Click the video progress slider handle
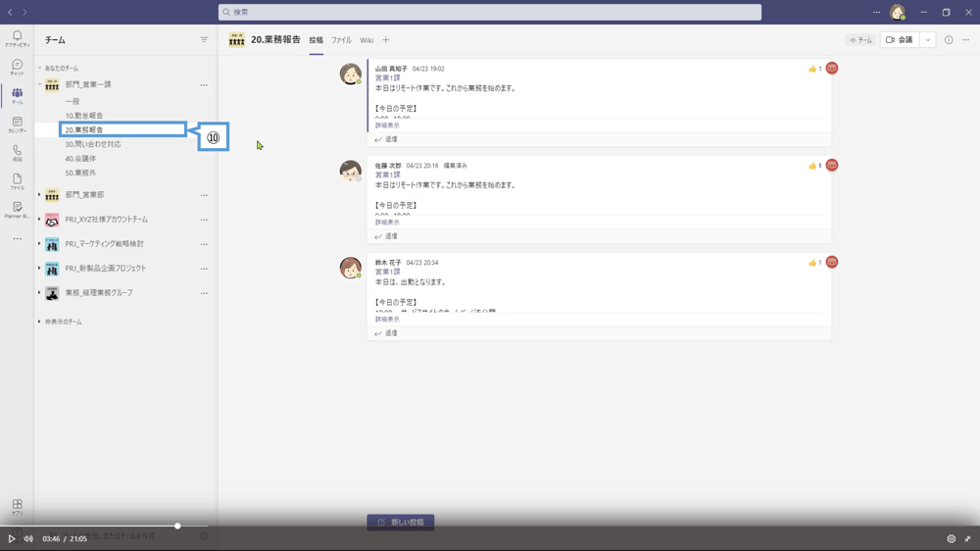This screenshot has width=980, height=551. (177, 526)
